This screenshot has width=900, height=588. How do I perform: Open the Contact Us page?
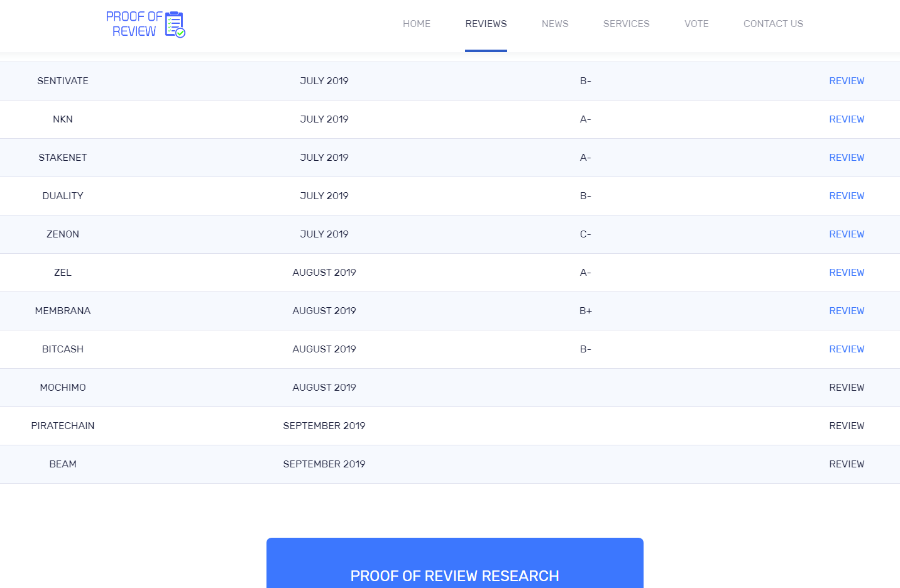point(773,24)
